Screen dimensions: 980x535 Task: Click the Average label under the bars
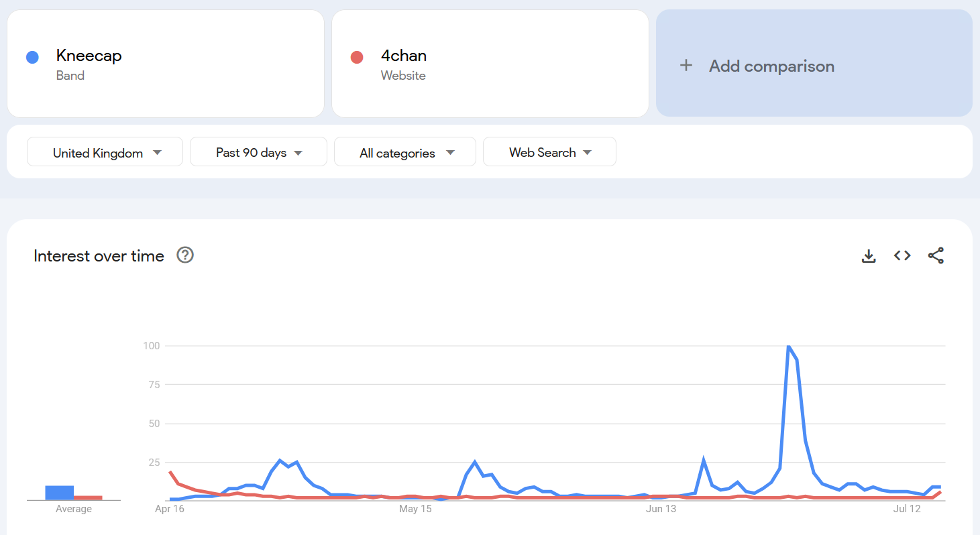point(74,509)
